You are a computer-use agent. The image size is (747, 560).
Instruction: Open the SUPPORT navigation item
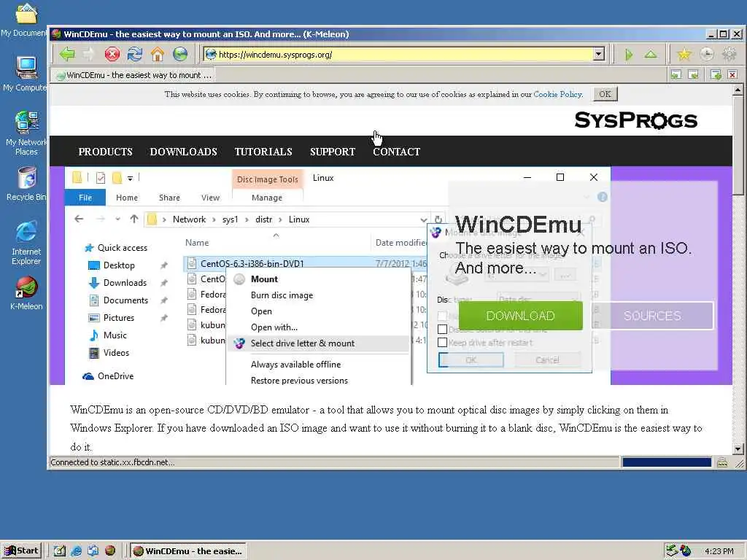(x=333, y=152)
